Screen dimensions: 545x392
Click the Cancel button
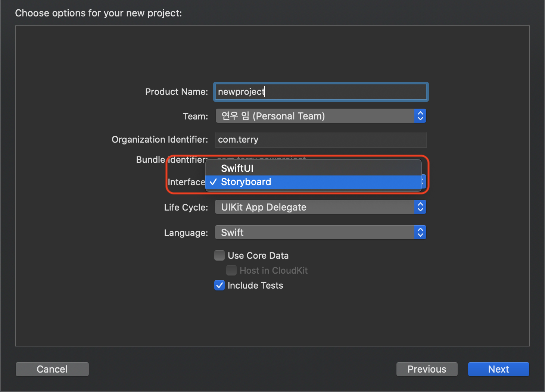pos(52,369)
